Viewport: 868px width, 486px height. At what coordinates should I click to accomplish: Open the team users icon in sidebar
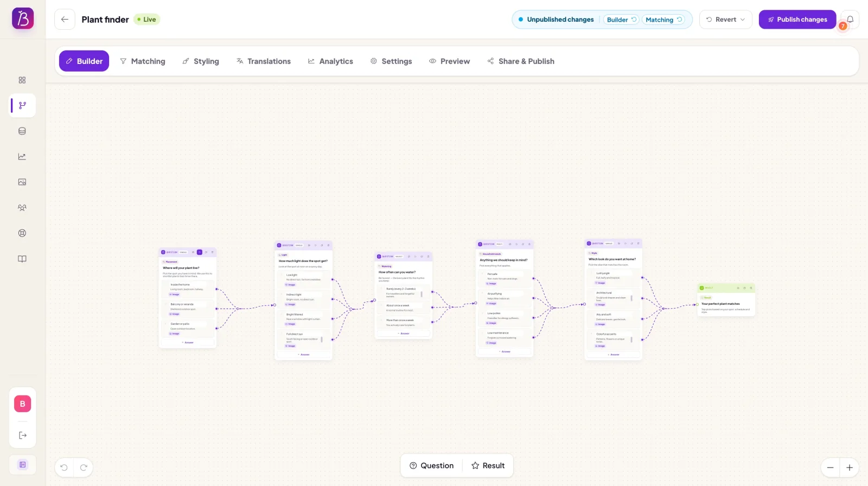[x=22, y=208]
